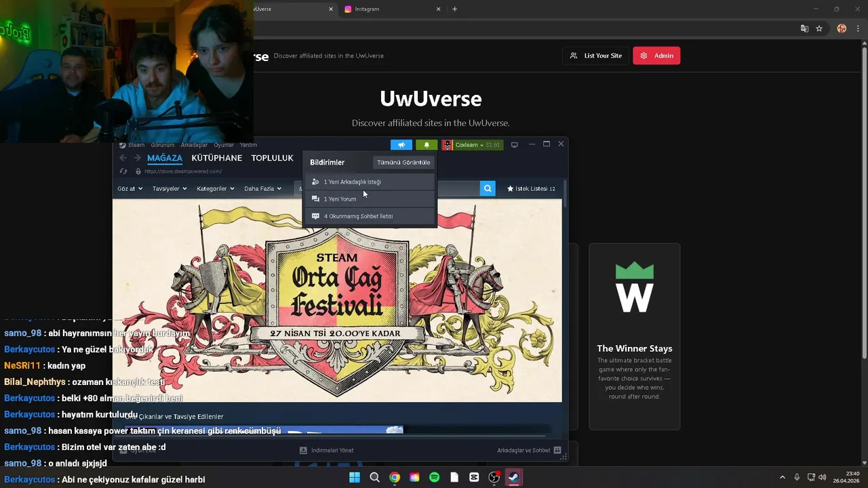Click the Friends and Chat icon

pyautogui.click(x=557, y=450)
